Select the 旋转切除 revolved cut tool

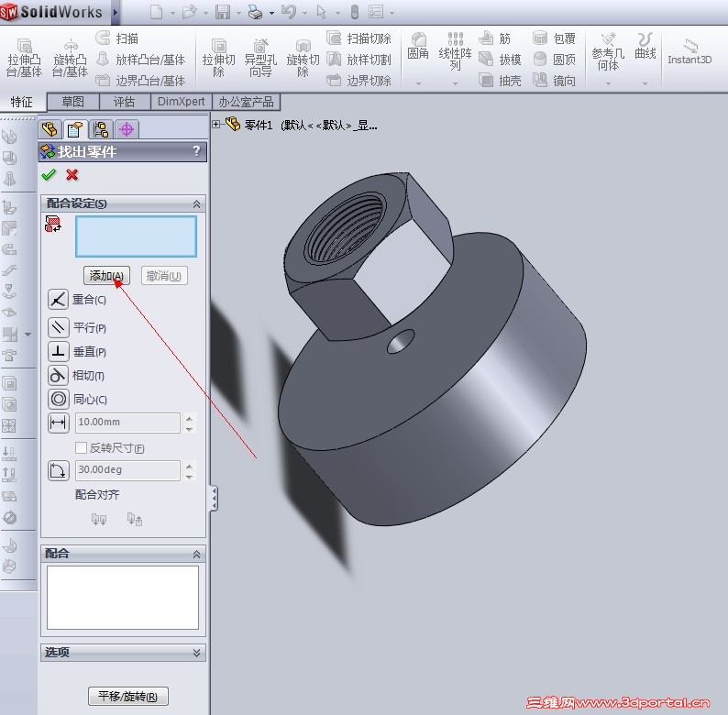303,58
